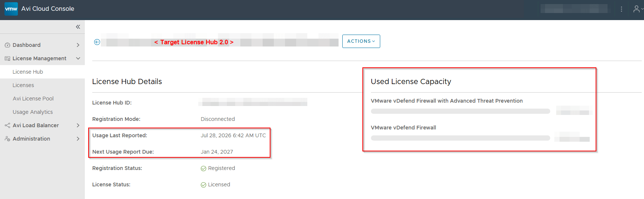Click the License Hub Details heading
Image resolution: width=644 pixels, height=199 pixels.
click(127, 81)
